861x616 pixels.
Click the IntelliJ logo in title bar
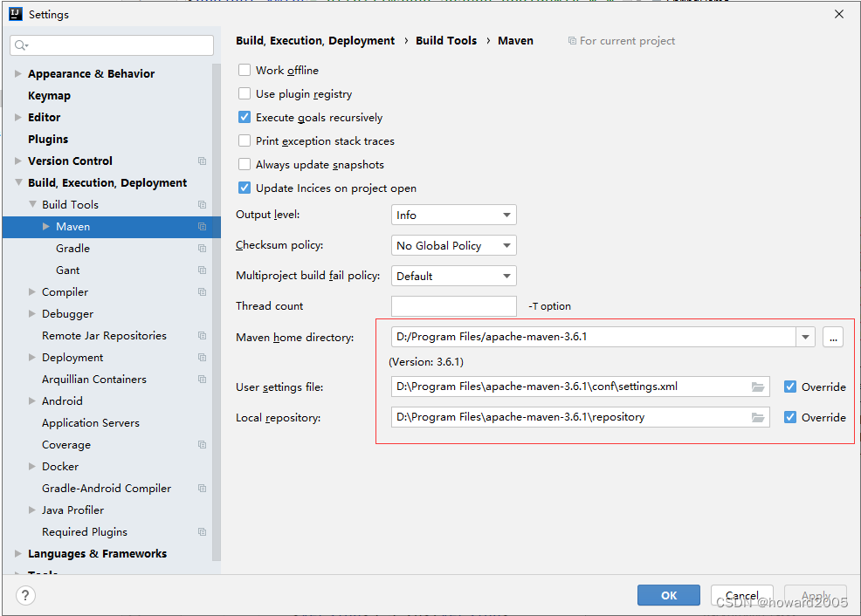[16, 14]
